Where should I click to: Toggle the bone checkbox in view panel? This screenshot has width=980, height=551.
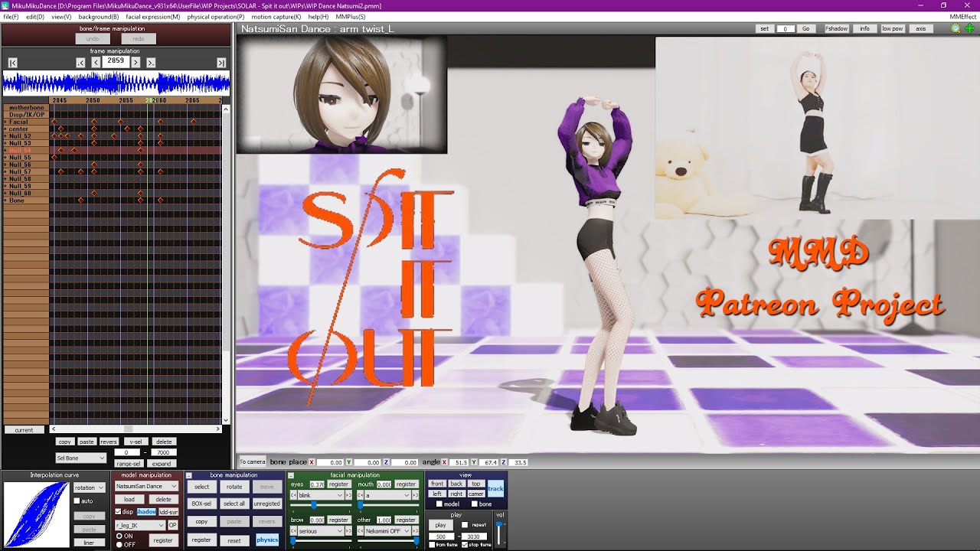coord(473,504)
